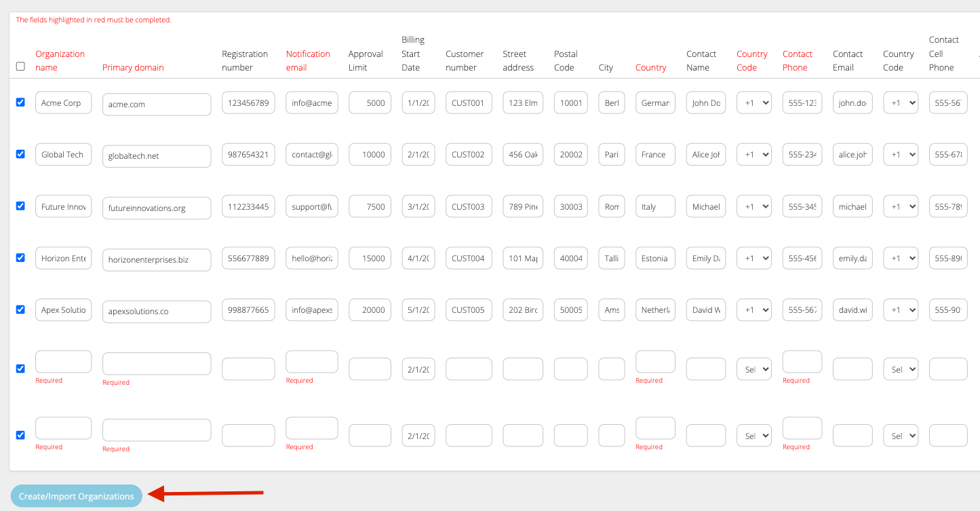
Task: Click the Estonia country input field
Action: (x=655, y=258)
